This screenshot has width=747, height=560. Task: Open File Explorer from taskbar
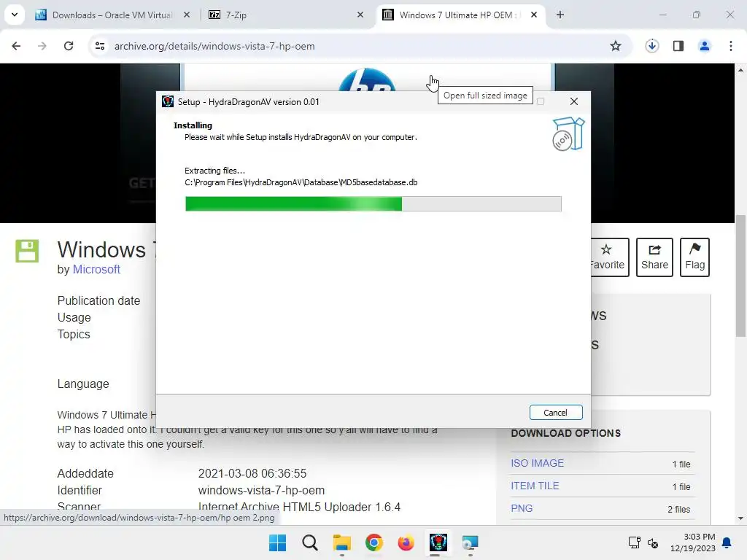tap(341, 542)
